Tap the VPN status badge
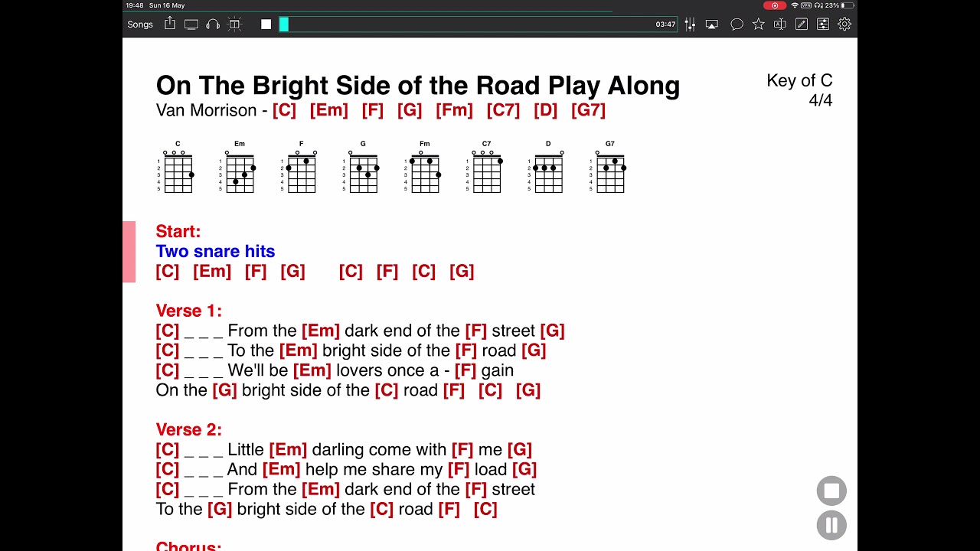 pyautogui.click(x=806, y=5)
